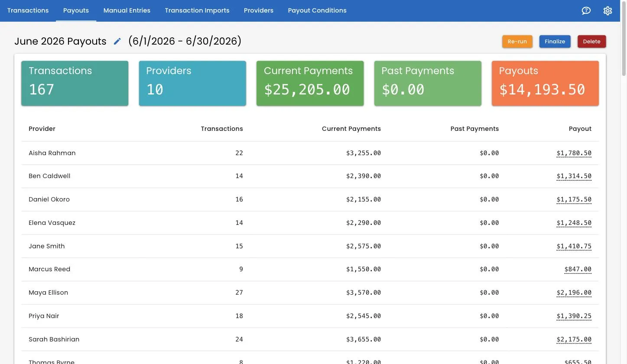Viewport: 627px width, 364px height.
Task: Click the Past Payments column header in table
Action: pyautogui.click(x=474, y=129)
